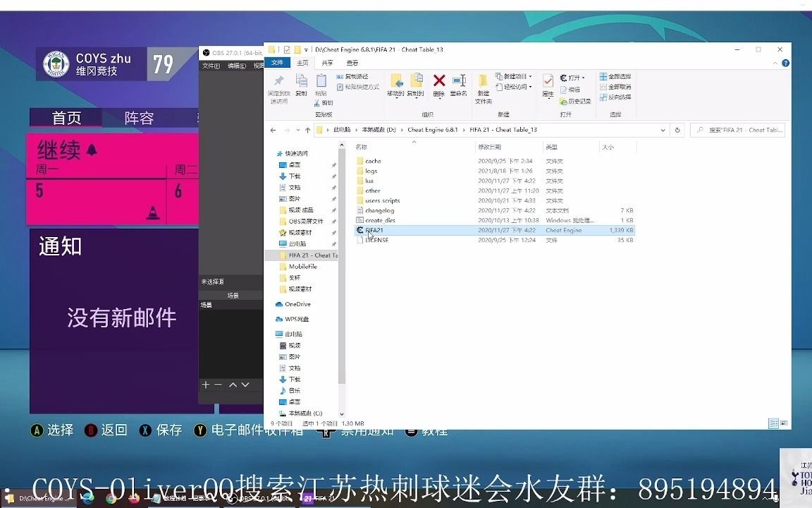
Task: Click the Copy to icon
Action: (415, 85)
